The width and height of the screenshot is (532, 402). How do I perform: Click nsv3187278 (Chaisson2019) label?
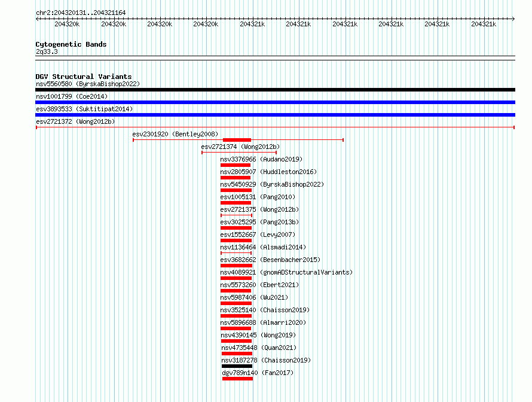tap(266, 360)
